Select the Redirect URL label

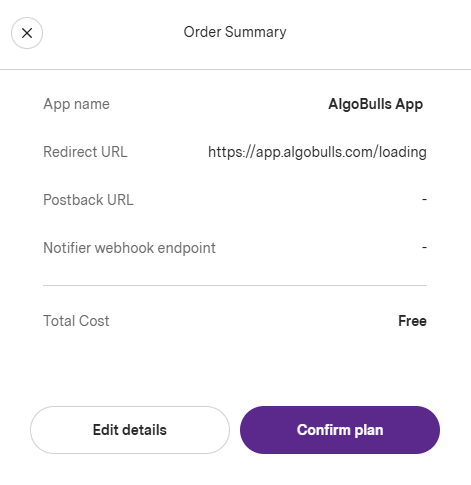pos(85,152)
